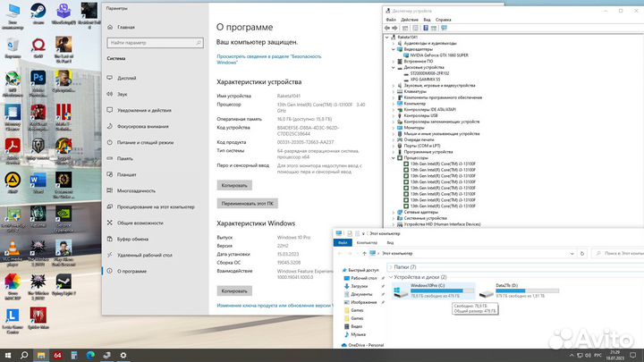Viewport: 644px width, 362px height.
Task: Open the Dying Light 2 desktop shortcut
Action: (x=64, y=285)
